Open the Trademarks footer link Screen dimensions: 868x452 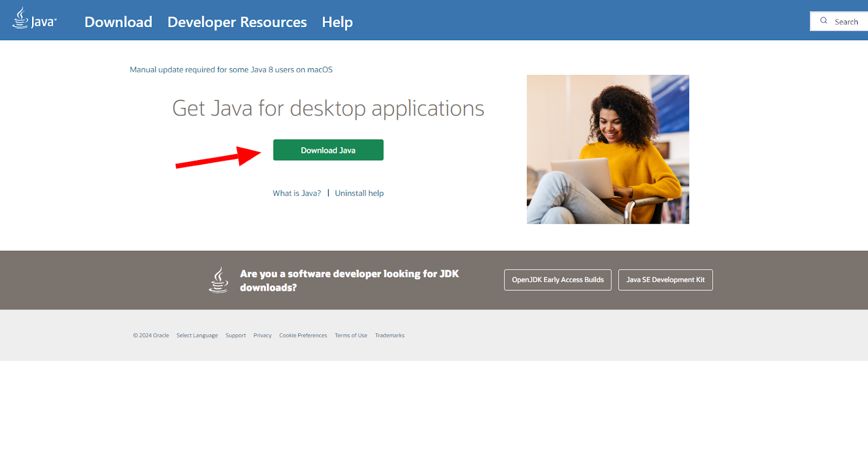tap(390, 335)
